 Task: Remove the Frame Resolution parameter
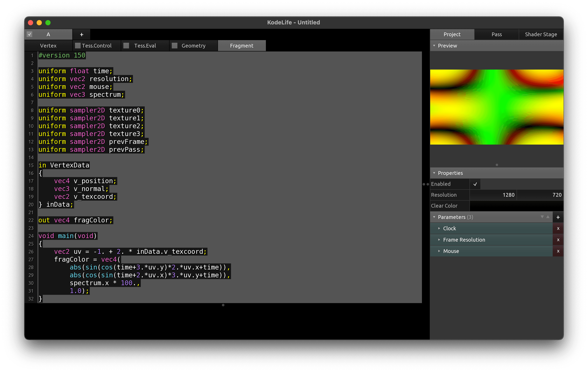click(558, 240)
